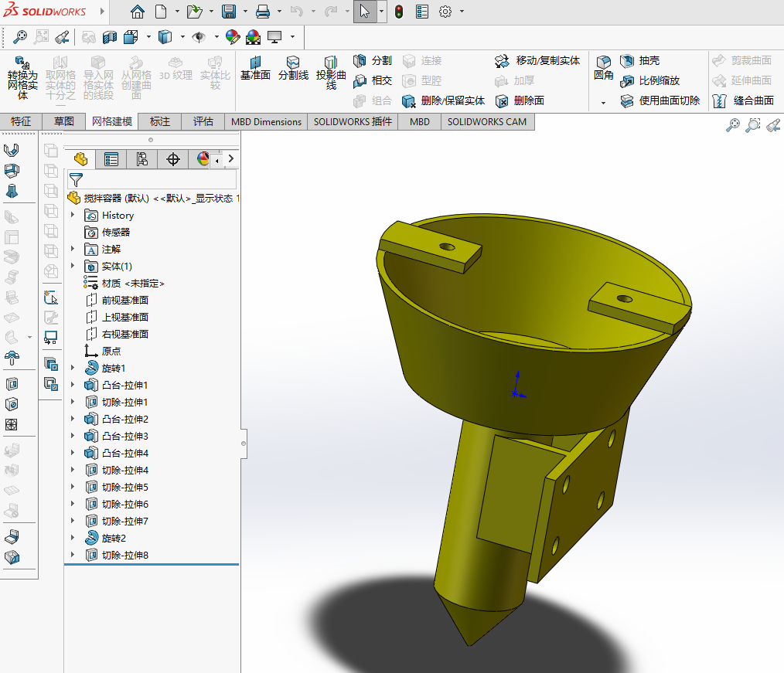Select the 原点 origin item

click(103, 352)
